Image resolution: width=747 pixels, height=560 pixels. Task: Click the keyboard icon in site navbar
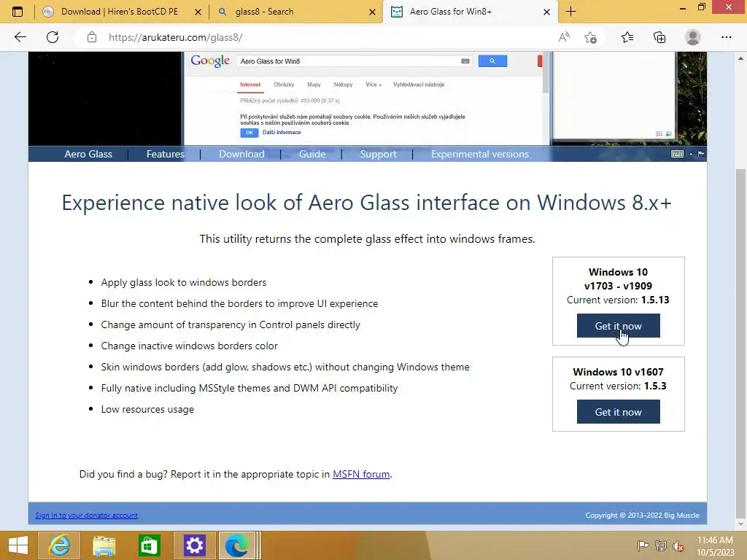(x=677, y=154)
